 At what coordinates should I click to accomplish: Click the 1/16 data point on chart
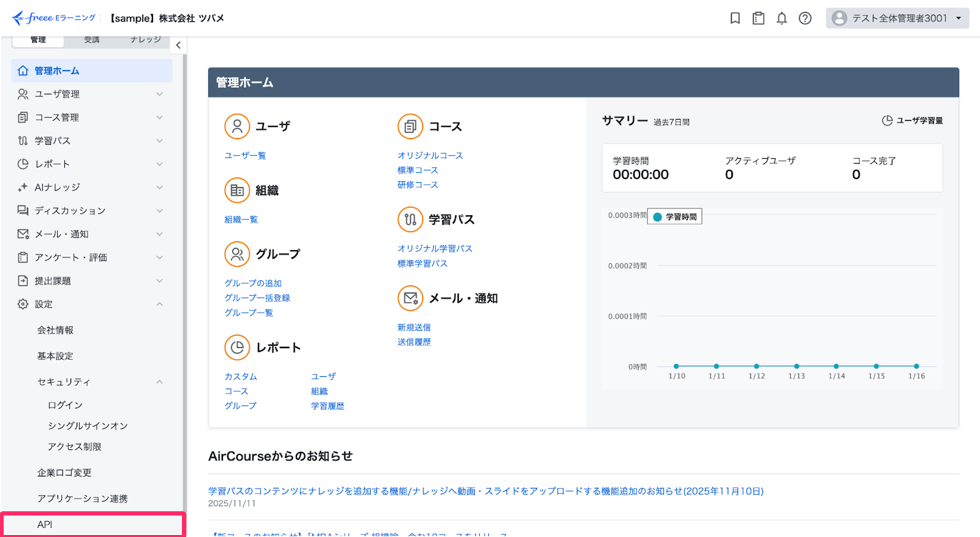click(x=916, y=366)
